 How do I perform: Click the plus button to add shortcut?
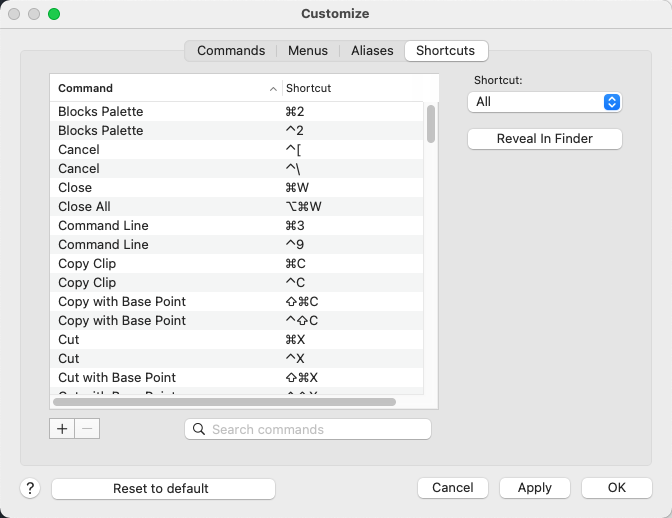click(x=62, y=429)
